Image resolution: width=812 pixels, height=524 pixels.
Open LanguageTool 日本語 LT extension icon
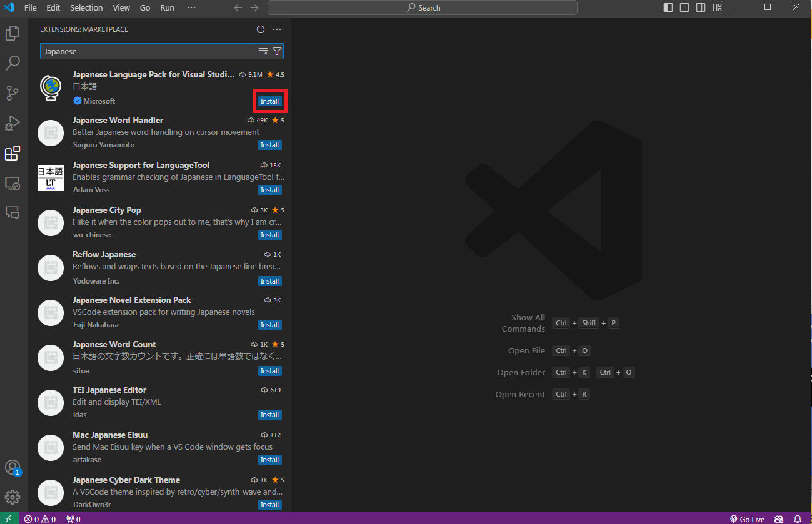click(x=51, y=178)
